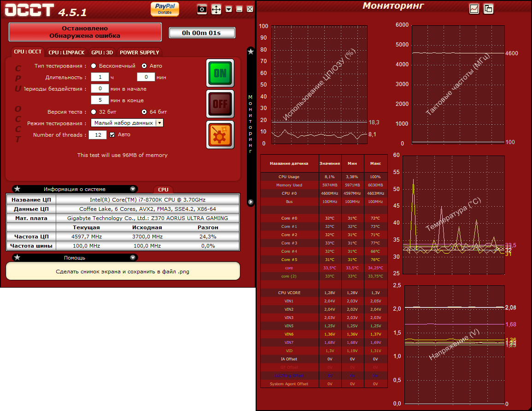This screenshot has height=411, width=532.
Task: Take a screenshot with the camera icon
Action: click(x=202, y=9)
